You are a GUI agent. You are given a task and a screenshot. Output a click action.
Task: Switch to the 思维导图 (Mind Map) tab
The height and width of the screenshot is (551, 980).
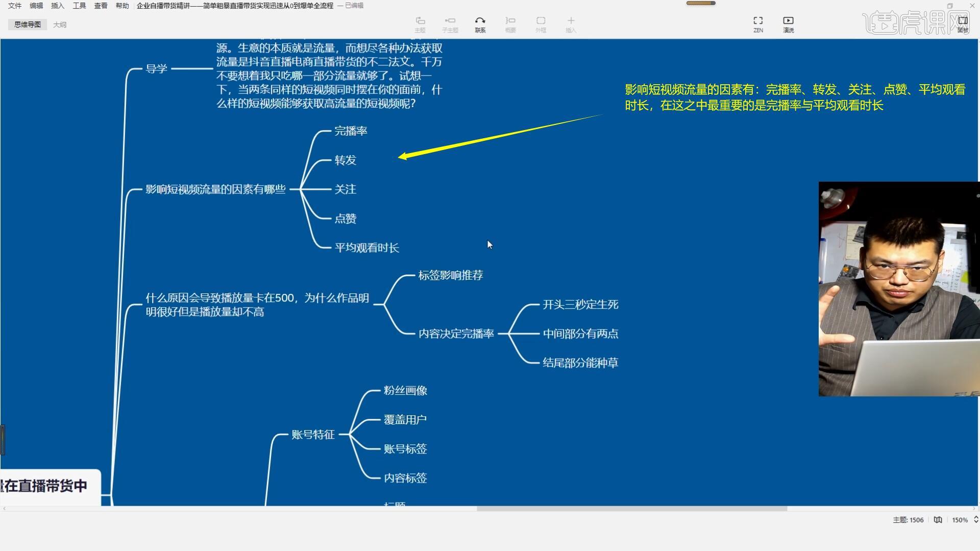(x=28, y=24)
